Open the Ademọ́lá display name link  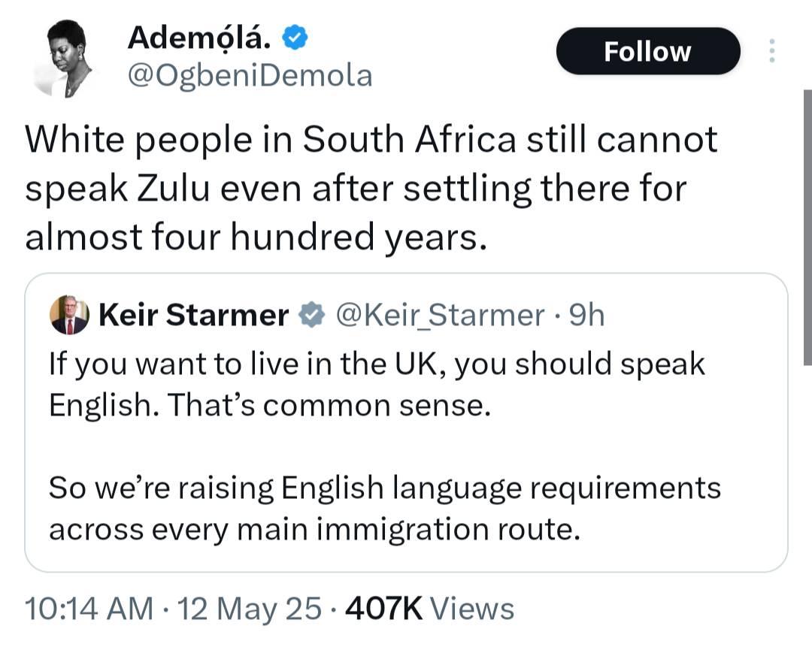click(198, 38)
